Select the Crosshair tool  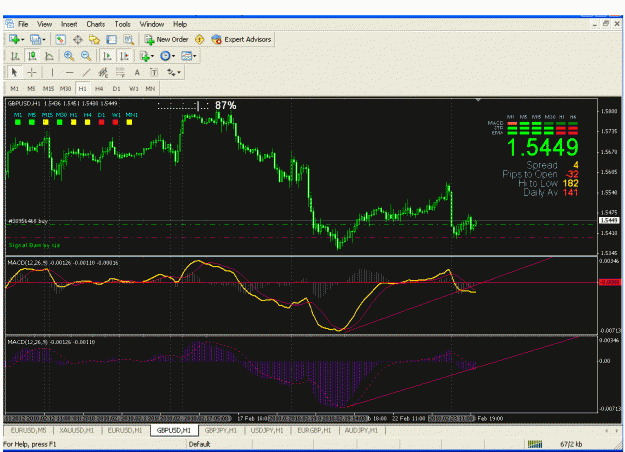coord(31,73)
